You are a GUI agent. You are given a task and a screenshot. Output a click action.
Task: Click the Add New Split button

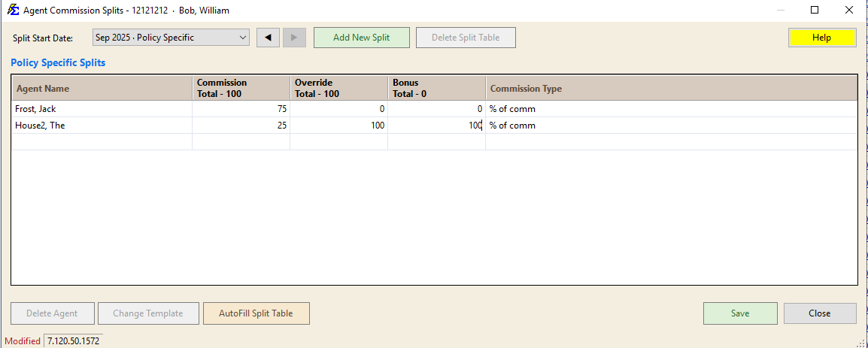coord(362,38)
